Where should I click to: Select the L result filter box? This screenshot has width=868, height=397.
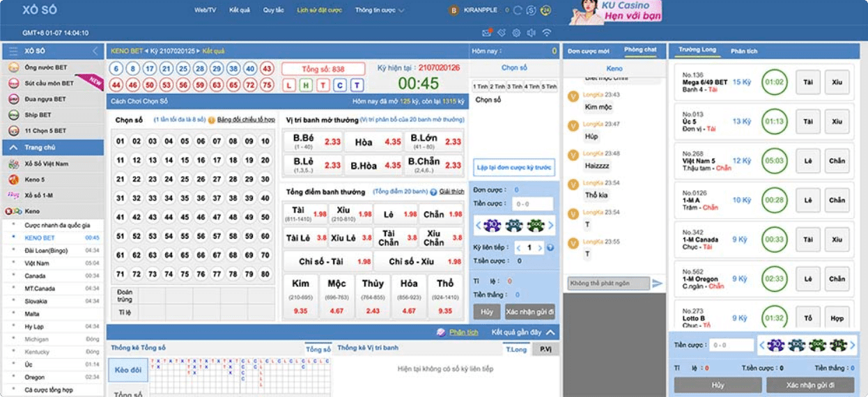click(289, 85)
